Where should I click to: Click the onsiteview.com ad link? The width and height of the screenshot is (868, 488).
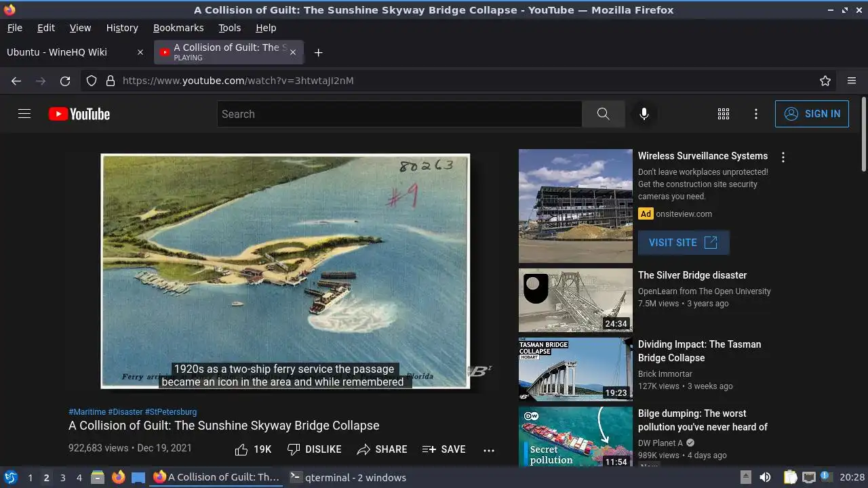pos(684,214)
